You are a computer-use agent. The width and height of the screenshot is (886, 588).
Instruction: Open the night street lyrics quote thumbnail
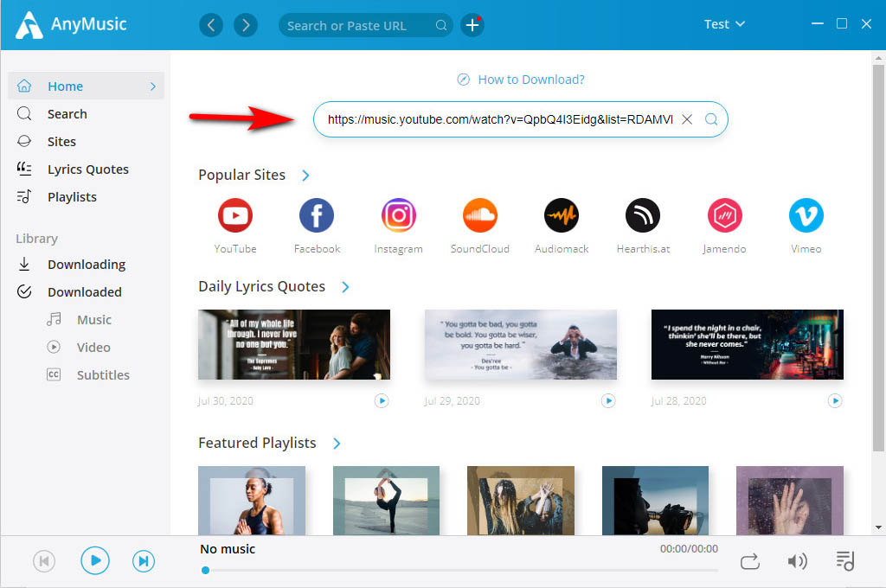(747, 344)
